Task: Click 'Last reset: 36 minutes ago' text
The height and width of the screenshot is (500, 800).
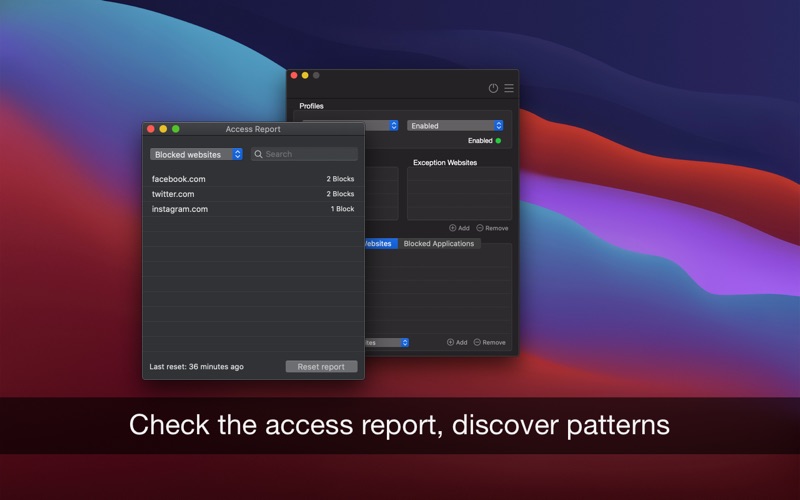Action: [x=196, y=366]
